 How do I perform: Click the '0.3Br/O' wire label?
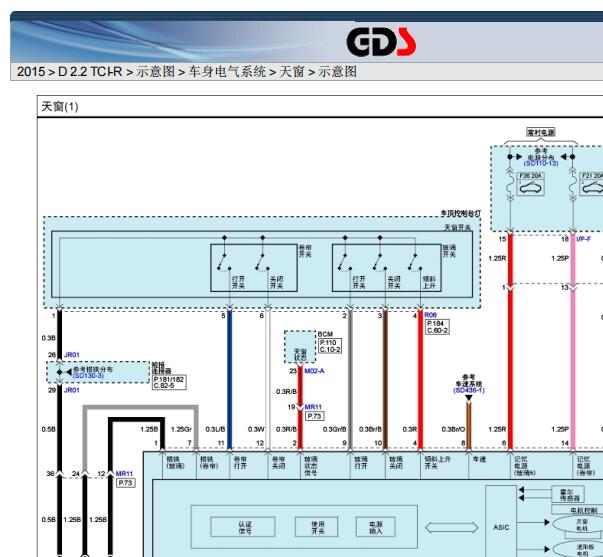[x=453, y=429]
